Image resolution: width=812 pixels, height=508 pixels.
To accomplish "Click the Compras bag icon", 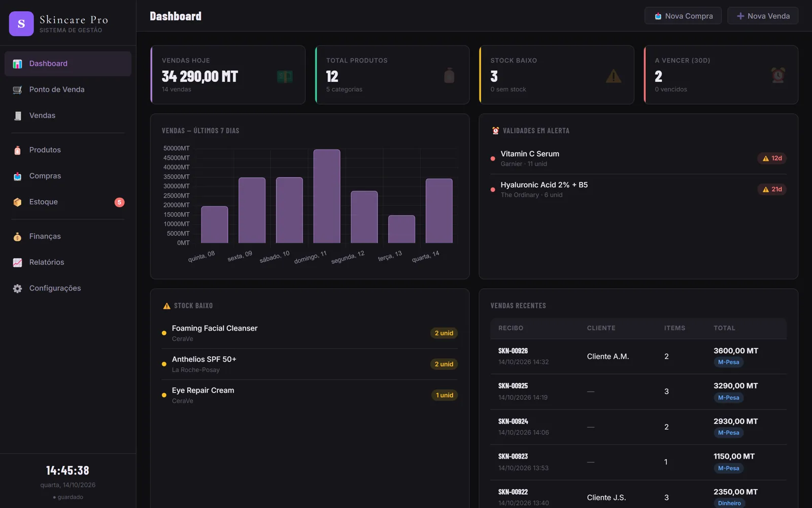I will (17, 176).
